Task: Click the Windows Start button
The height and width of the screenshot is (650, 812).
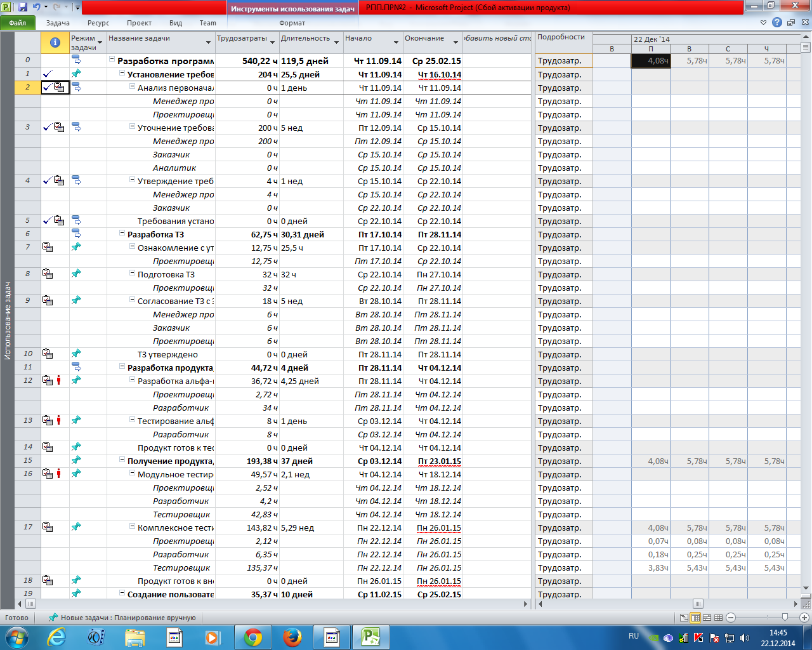Action: pyautogui.click(x=16, y=637)
